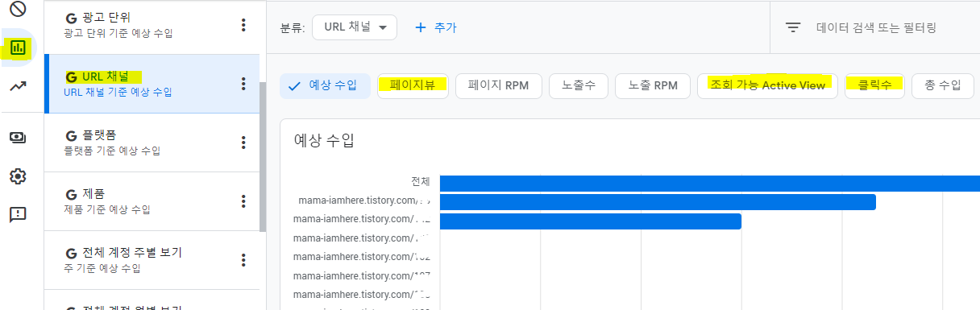Click the second-longest blue chart bar
980x310 pixels.
click(x=658, y=202)
